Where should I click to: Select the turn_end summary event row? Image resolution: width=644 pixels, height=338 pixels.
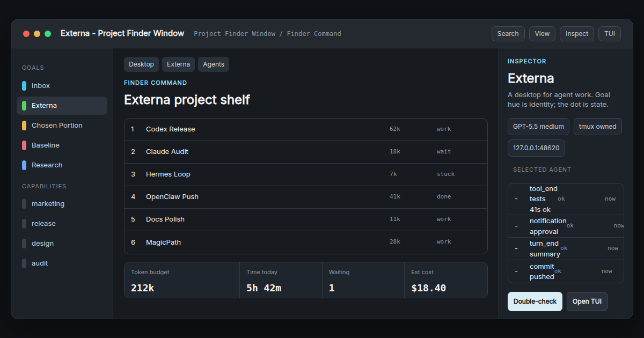coord(566,249)
